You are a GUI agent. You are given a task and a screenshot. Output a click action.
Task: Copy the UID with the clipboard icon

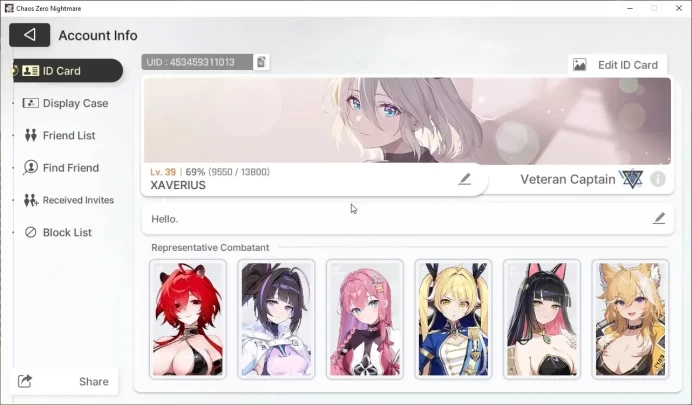pyautogui.click(x=261, y=62)
